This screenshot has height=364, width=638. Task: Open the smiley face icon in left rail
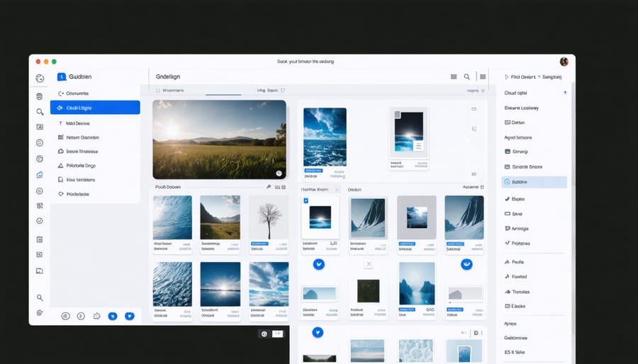click(40, 221)
